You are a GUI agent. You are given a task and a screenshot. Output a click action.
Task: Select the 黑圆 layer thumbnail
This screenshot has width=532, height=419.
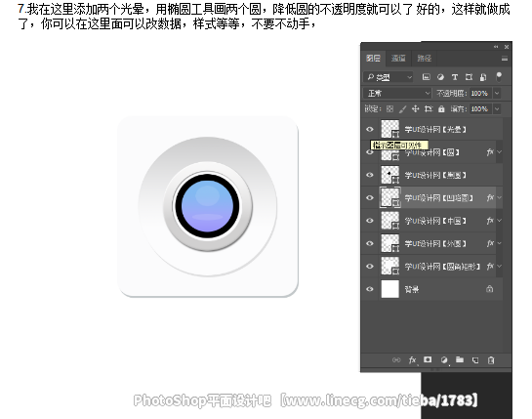pyautogui.click(x=390, y=175)
